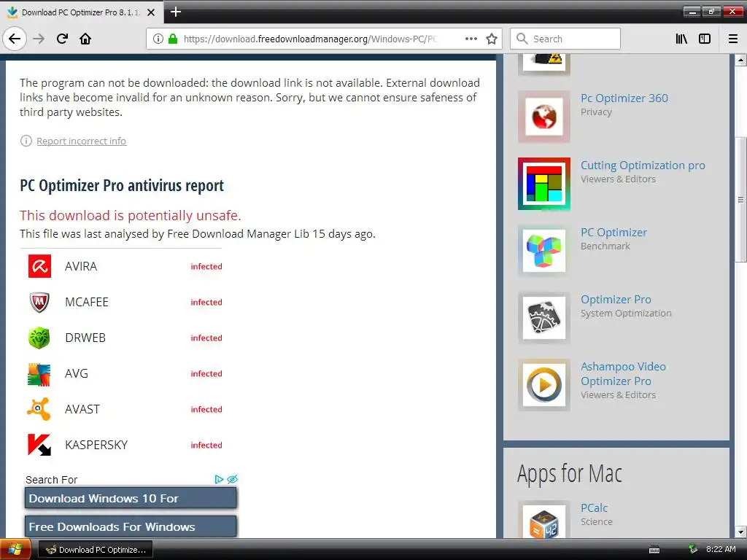
Task: Click Cutting Optimization pro thumbnail
Action: click(544, 184)
